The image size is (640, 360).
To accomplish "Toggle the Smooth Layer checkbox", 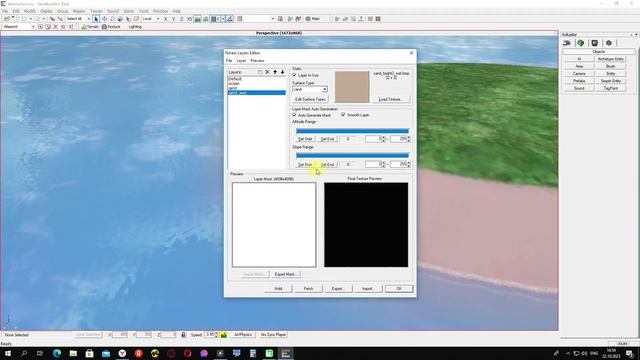I will (x=343, y=115).
